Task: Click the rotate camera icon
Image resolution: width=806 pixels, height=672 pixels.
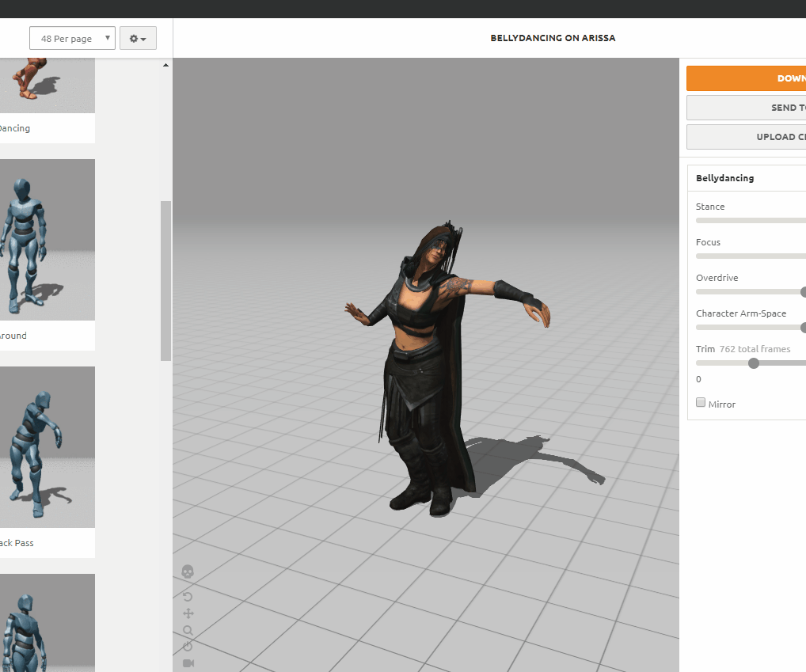Action: click(188, 596)
